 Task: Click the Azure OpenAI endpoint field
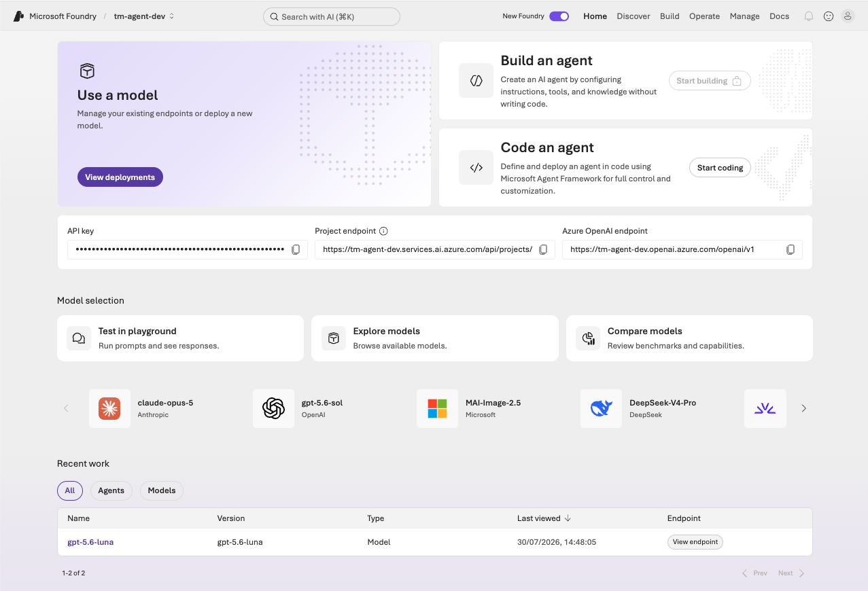click(x=682, y=249)
